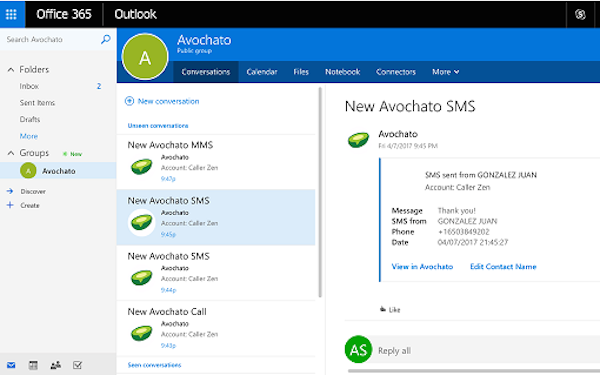
Task: Click the Edit Contact Name link
Action: click(503, 266)
